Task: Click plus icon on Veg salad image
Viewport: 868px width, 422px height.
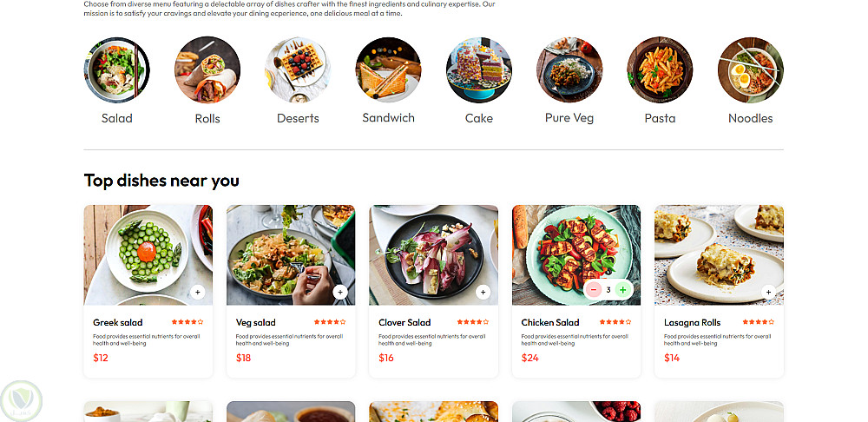Action: (340, 292)
